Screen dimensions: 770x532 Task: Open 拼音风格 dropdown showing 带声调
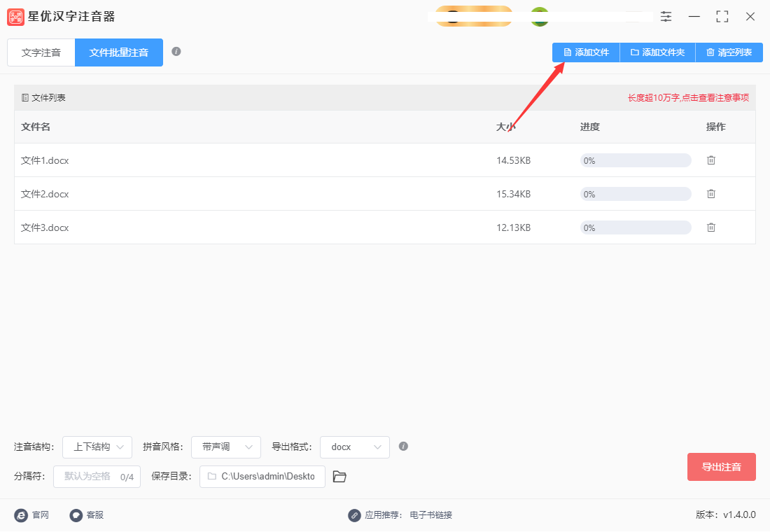pos(226,447)
